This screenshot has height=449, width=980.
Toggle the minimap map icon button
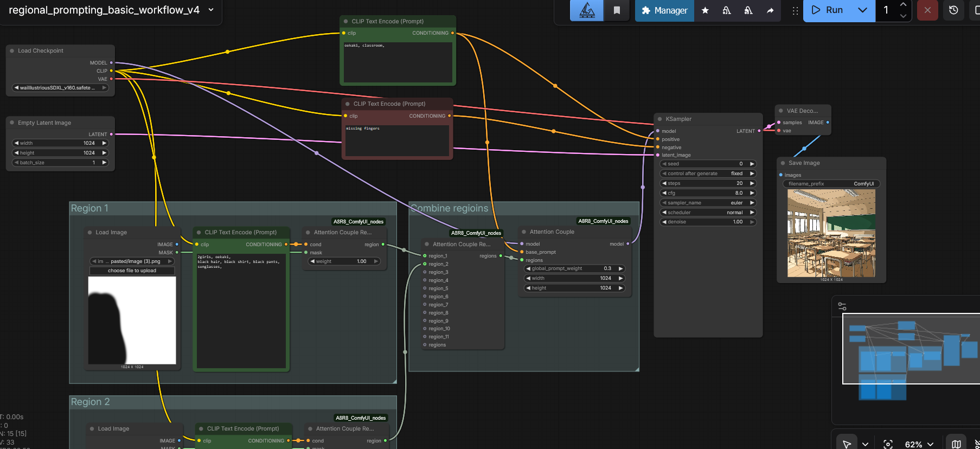(x=956, y=444)
